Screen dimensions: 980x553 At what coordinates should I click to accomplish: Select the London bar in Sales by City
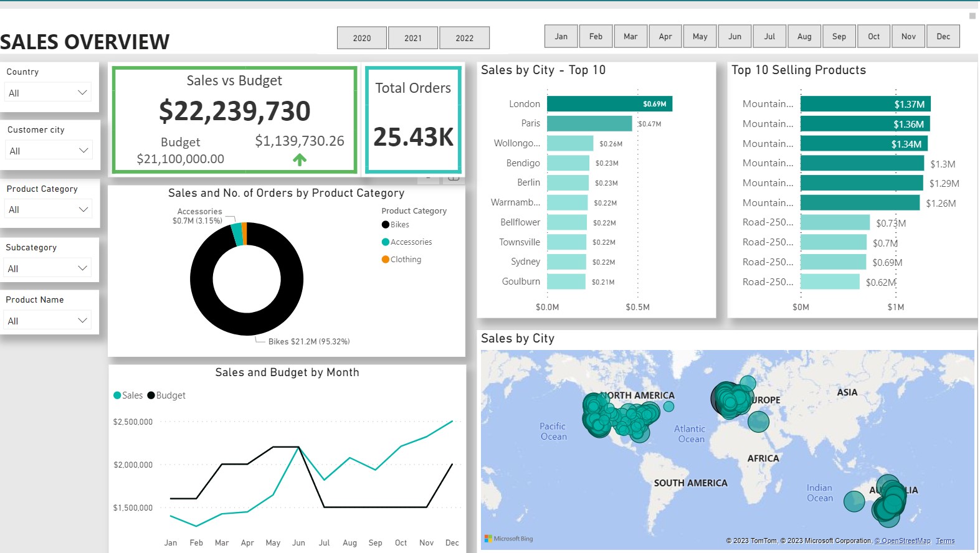(609, 104)
